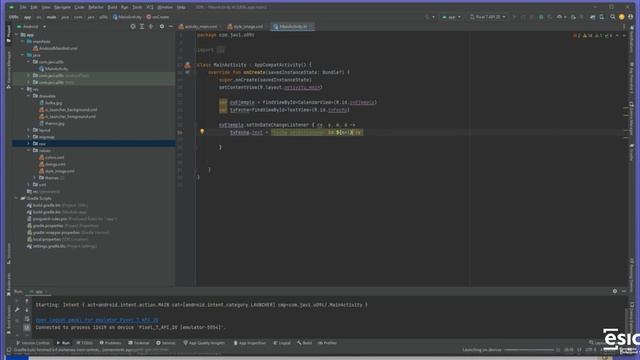The height and width of the screenshot is (360, 640).
Task: Open Project panel settings gear
Action: click(162, 27)
